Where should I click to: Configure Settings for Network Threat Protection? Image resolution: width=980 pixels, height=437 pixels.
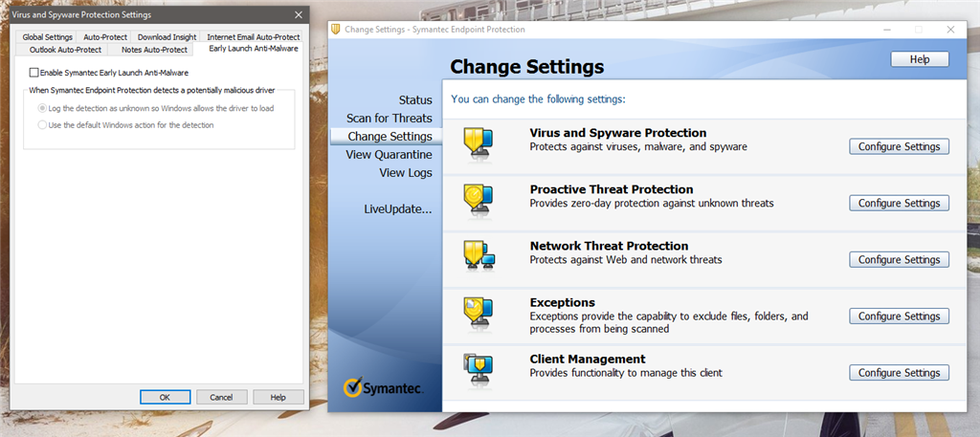tap(899, 260)
